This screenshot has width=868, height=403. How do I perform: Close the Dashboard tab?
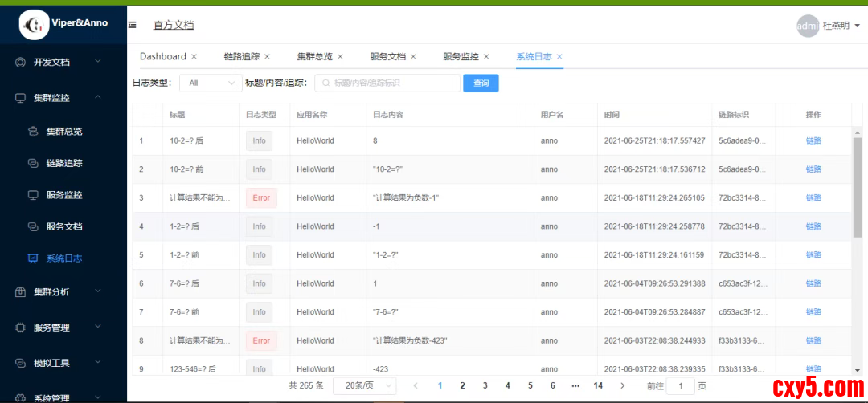tap(194, 57)
